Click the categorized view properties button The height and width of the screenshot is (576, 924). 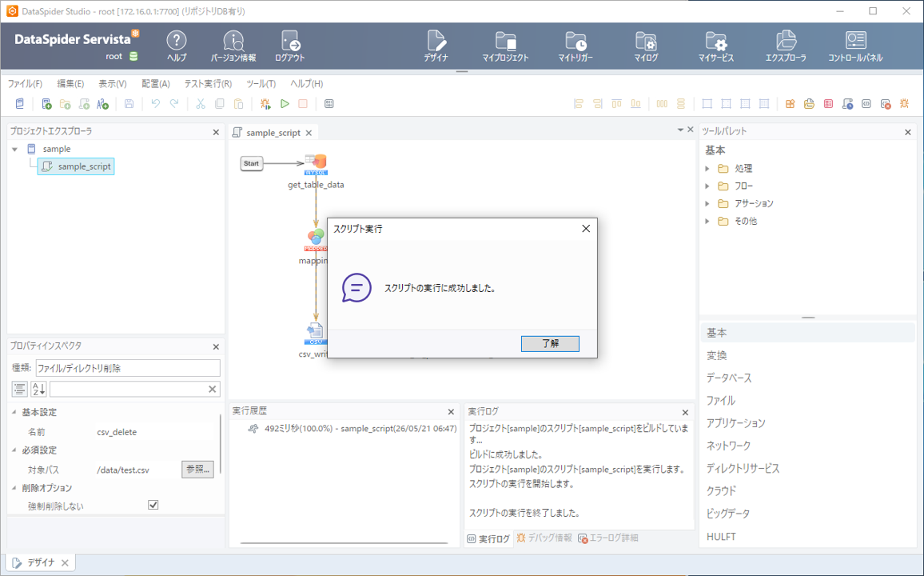19,389
